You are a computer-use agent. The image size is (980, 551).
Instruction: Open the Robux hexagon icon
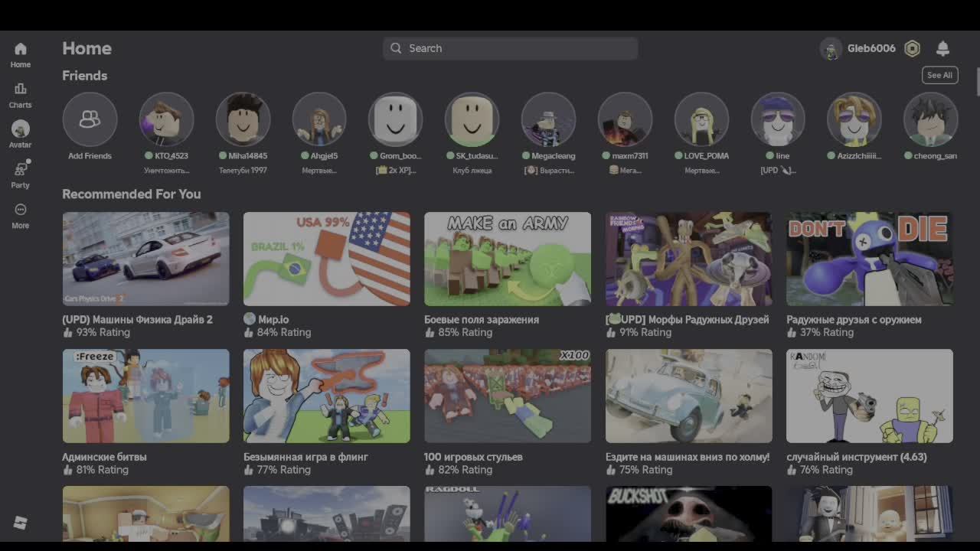click(912, 49)
